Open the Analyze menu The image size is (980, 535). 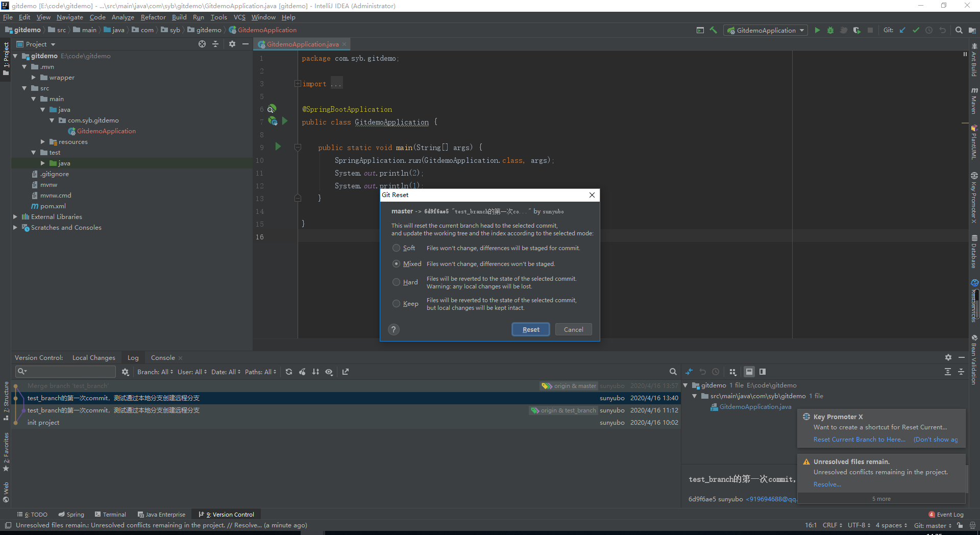click(x=123, y=17)
